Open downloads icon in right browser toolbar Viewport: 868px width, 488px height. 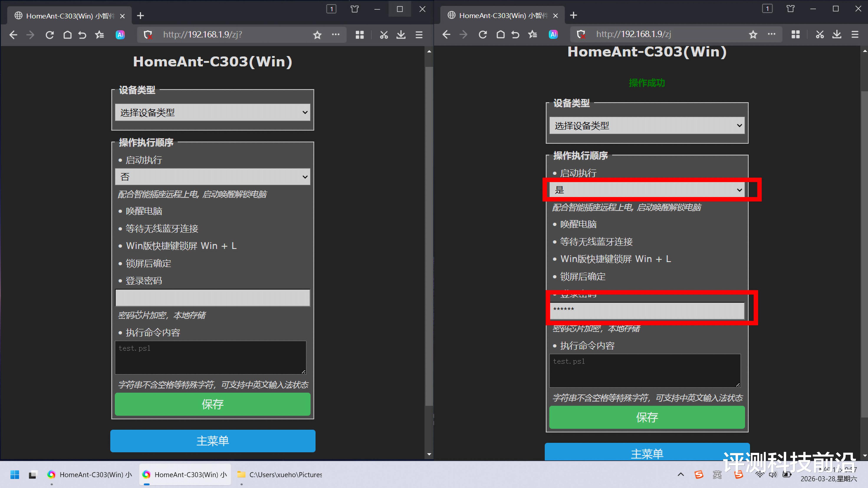pyautogui.click(x=837, y=34)
